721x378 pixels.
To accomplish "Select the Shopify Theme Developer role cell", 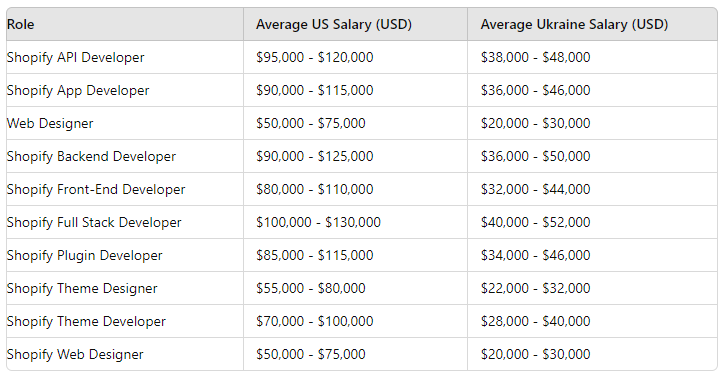I will coord(125,321).
